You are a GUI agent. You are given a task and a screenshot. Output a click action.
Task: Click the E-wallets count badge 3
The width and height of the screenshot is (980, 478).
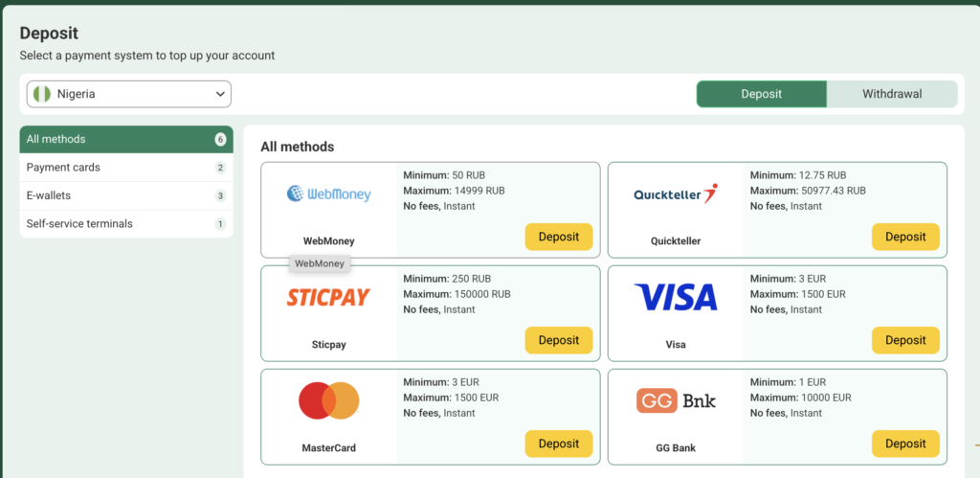point(220,195)
